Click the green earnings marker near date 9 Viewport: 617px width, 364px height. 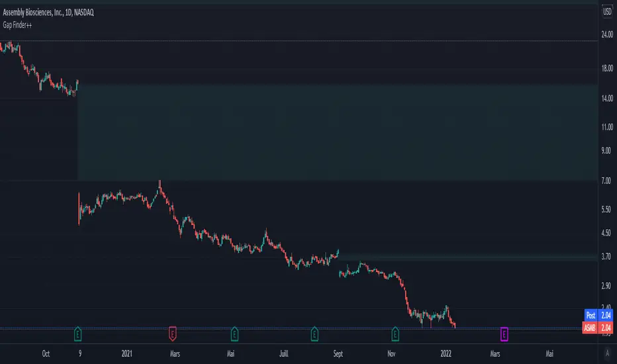[x=77, y=334]
